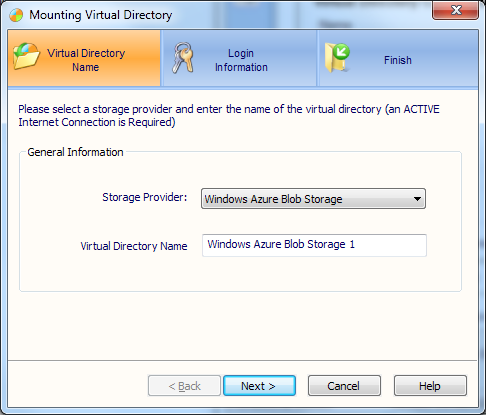Open Help for this dialog
Image resolution: width=486 pixels, height=415 pixels.
point(430,386)
